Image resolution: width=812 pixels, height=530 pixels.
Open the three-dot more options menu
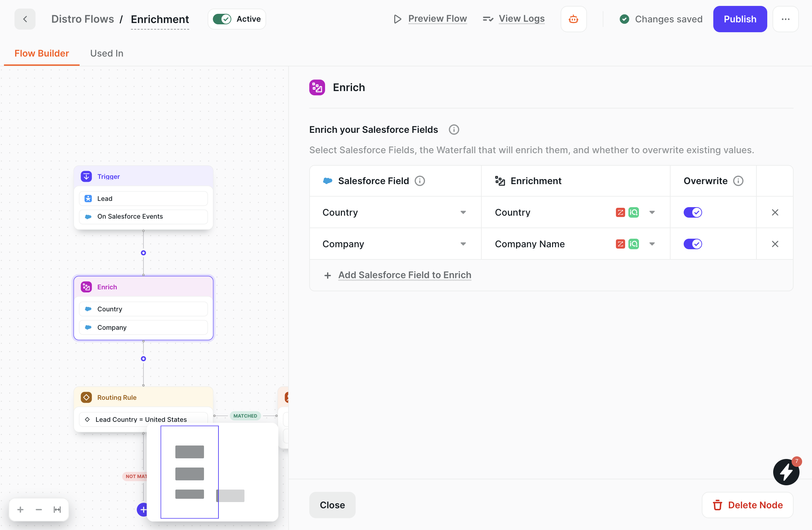coord(785,19)
